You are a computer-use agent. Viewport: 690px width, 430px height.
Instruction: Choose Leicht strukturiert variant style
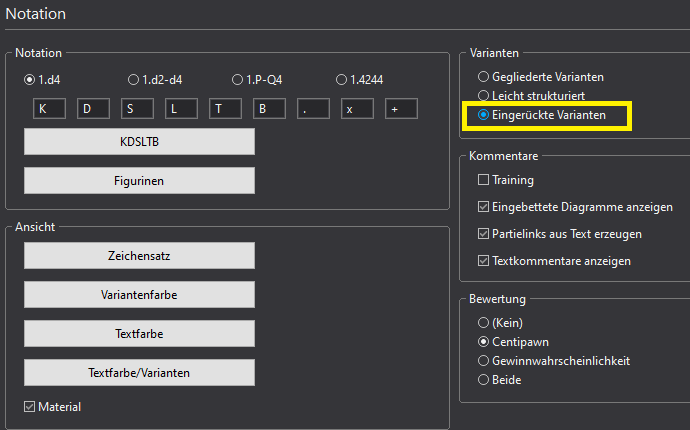click(484, 95)
